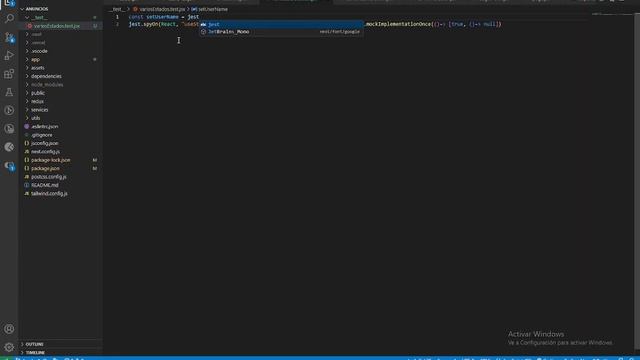640x360 pixels.
Task: Click the setUserName variable in line 1
Action: [x=162, y=17]
